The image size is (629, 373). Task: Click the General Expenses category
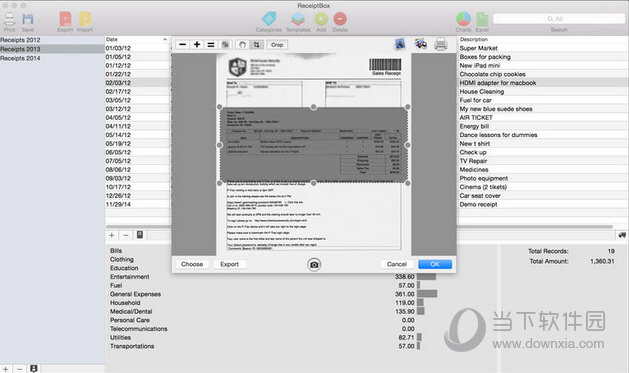coord(135,294)
